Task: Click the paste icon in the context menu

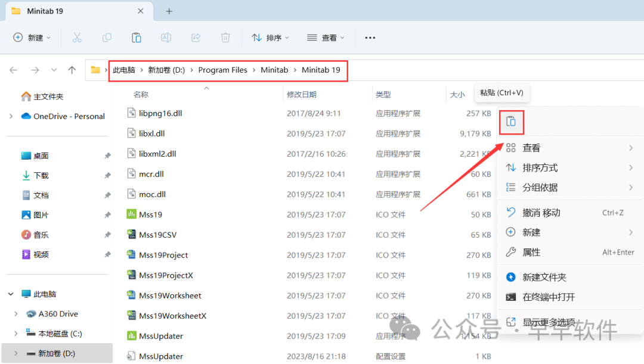Action: [511, 122]
